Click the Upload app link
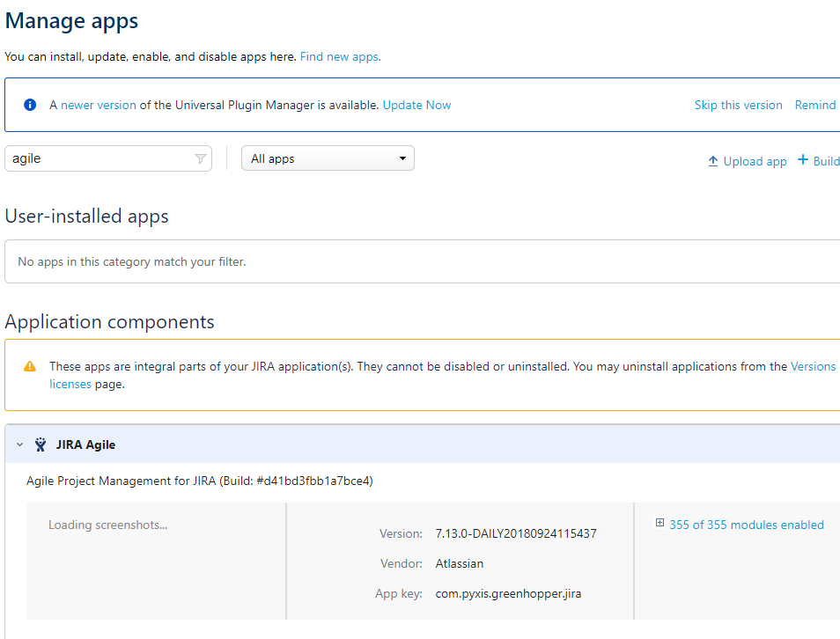The image size is (840, 639). pos(755,161)
